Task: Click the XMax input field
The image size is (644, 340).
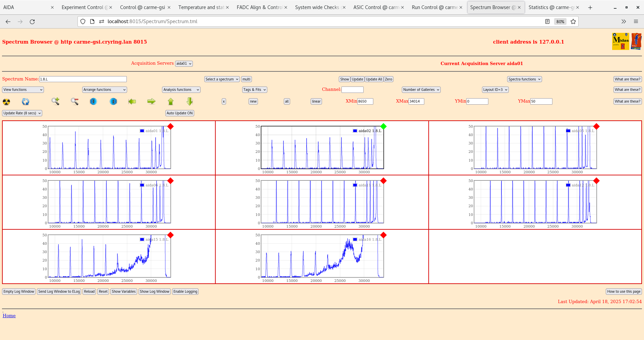Action: (416, 101)
